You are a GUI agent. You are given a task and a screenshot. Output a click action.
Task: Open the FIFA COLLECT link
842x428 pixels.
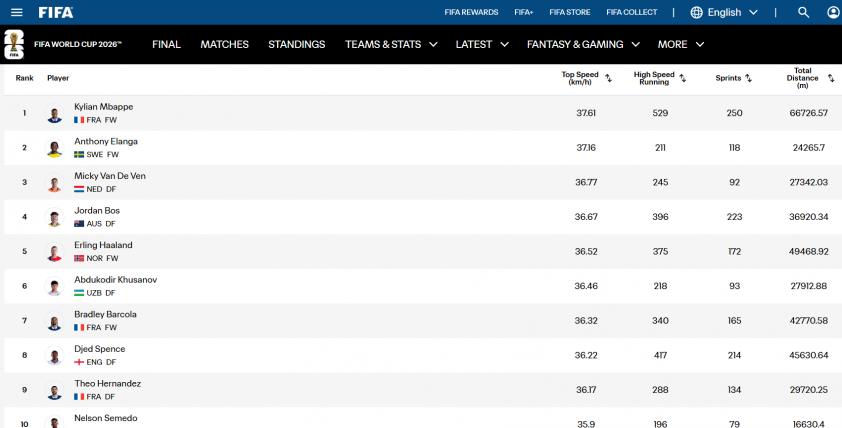(x=632, y=12)
